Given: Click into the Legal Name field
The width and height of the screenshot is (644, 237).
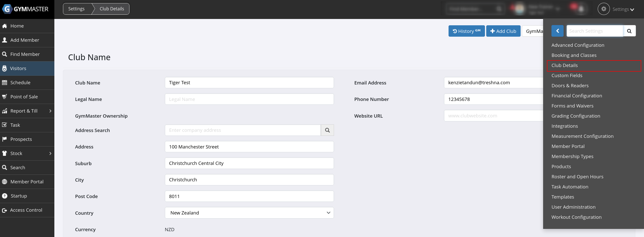Looking at the screenshot, I should pos(249,99).
